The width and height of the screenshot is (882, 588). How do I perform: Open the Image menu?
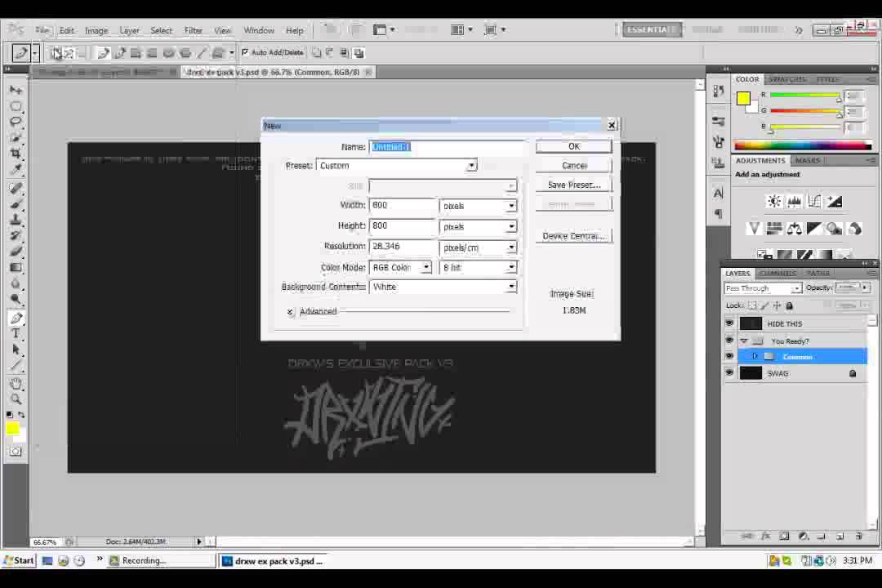(96, 30)
